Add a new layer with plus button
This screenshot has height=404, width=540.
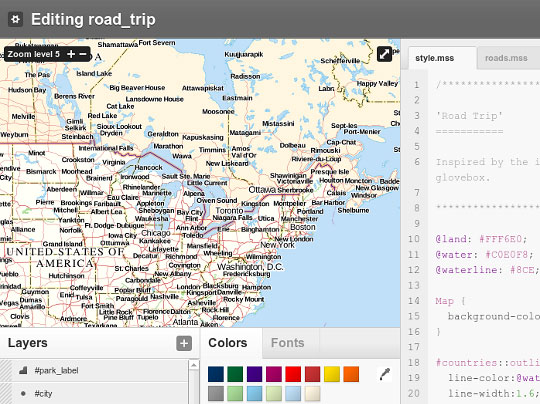pyautogui.click(x=184, y=343)
